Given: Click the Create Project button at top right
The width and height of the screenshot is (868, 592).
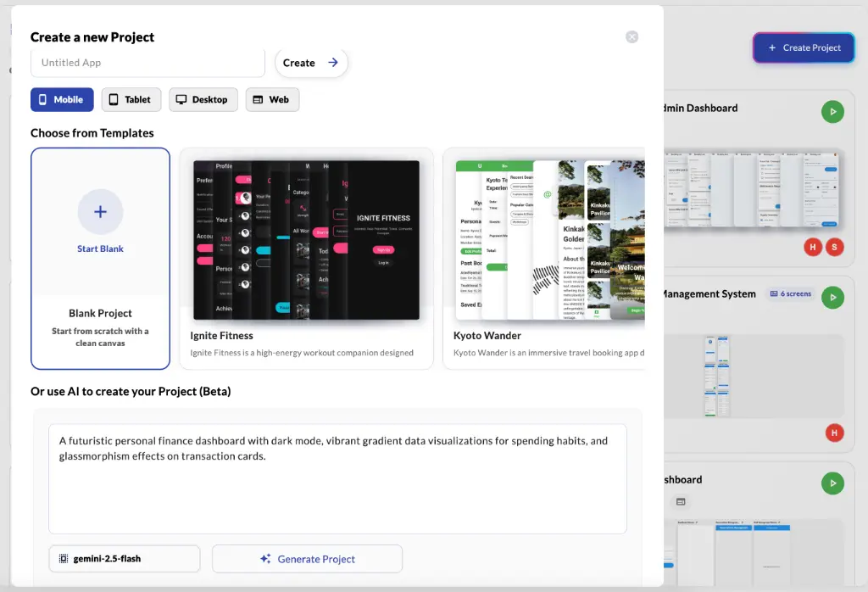Looking at the screenshot, I should click(x=804, y=47).
